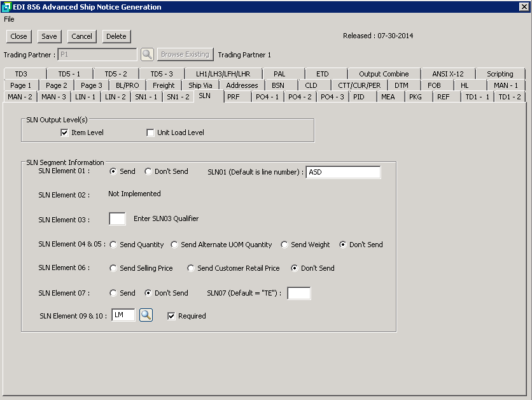The image size is (532, 400).
Task: Open the File menu
Action: point(9,19)
